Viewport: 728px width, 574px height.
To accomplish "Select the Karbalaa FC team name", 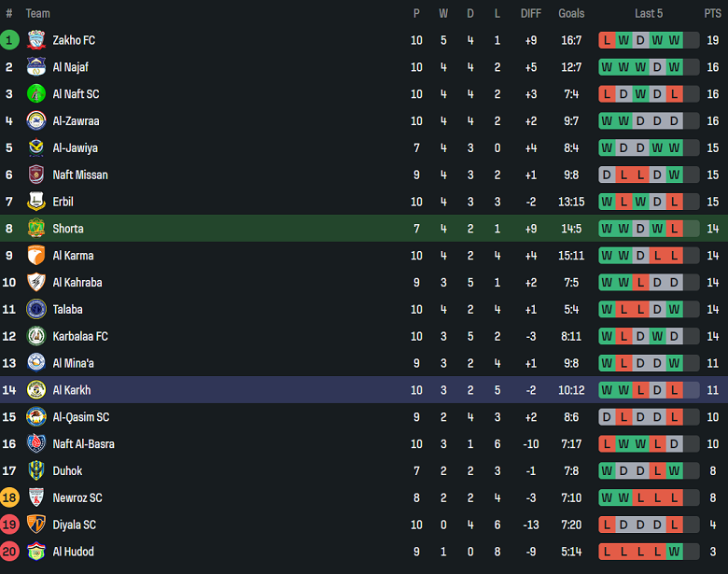I will [80, 336].
